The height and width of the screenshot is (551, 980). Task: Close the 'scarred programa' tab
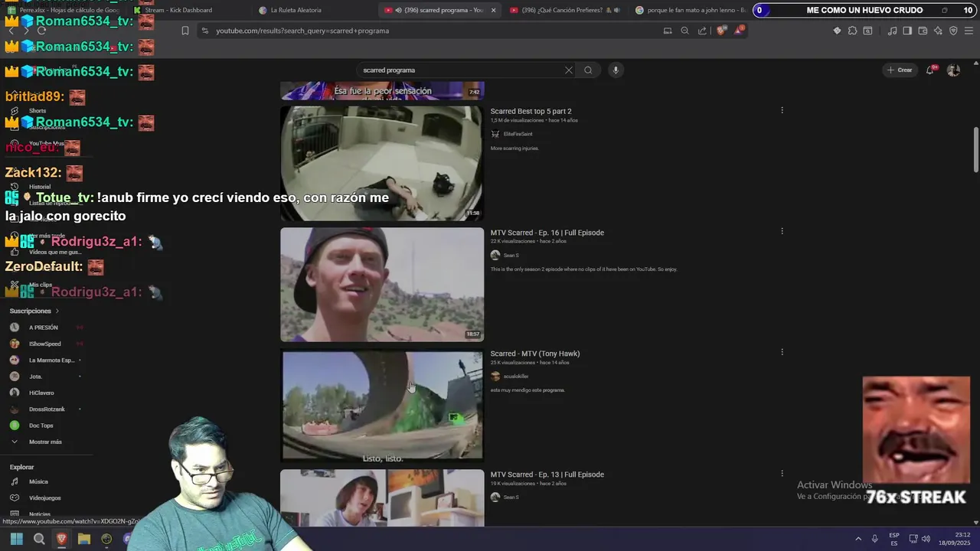[493, 10]
